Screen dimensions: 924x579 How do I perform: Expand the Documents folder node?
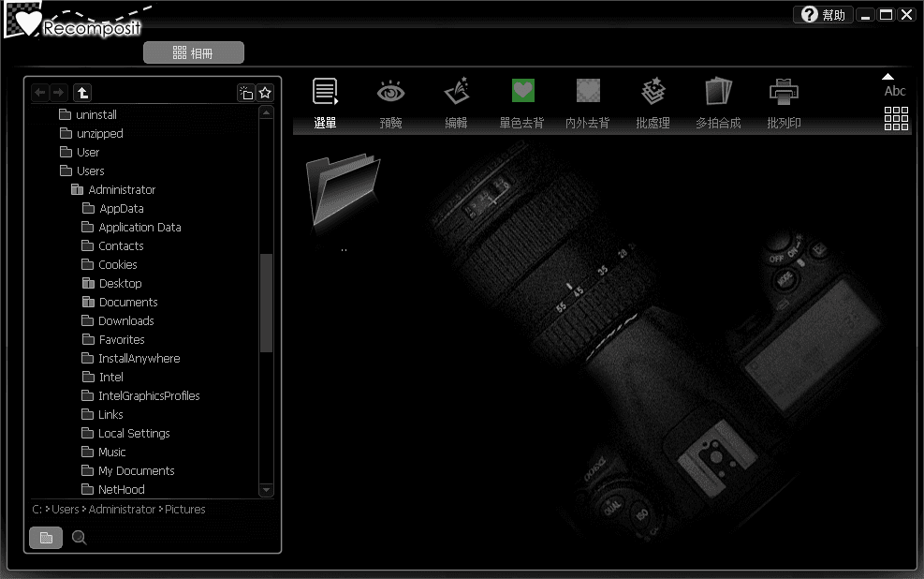point(88,303)
